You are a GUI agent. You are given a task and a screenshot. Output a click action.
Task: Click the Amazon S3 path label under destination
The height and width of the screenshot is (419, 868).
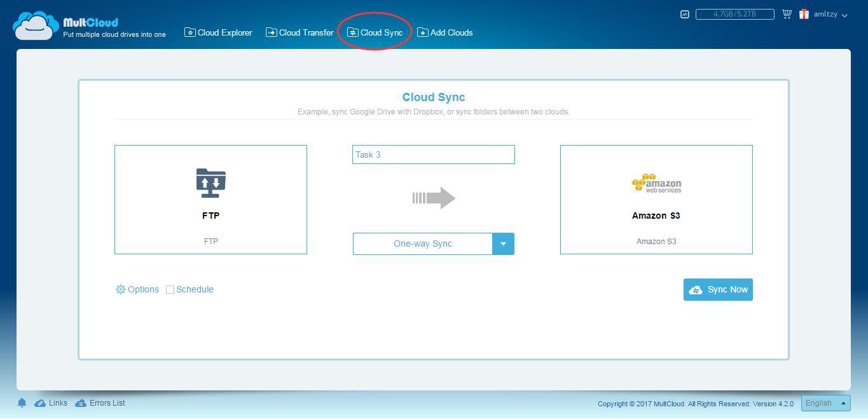(x=656, y=242)
